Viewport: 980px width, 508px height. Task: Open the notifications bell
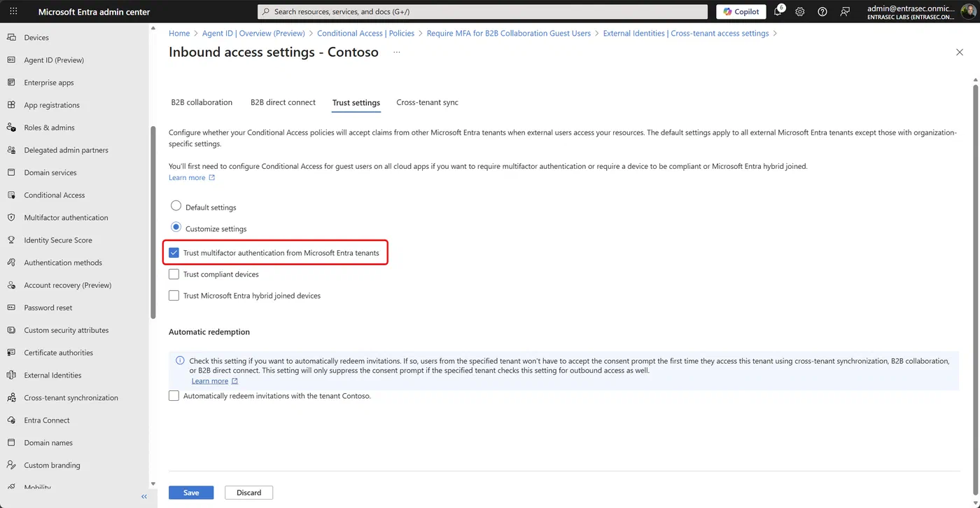pyautogui.click(x=778, y=12)
